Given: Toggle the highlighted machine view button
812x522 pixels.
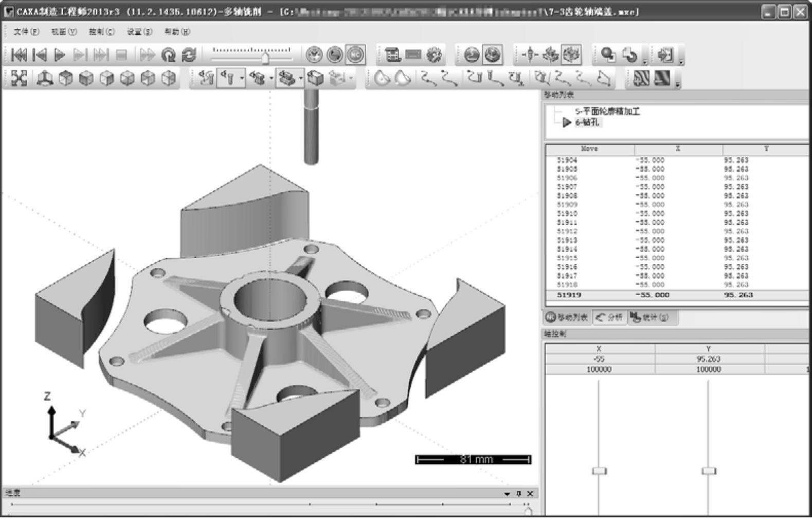Looking at the screenshot, I should [x=571, y=55].
